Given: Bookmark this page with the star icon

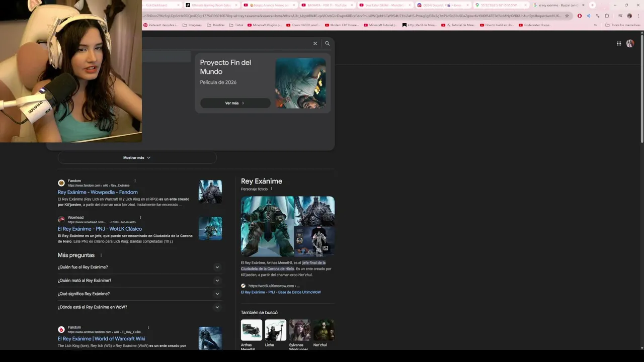Looking at the screenshot, I should pos(567,16).
